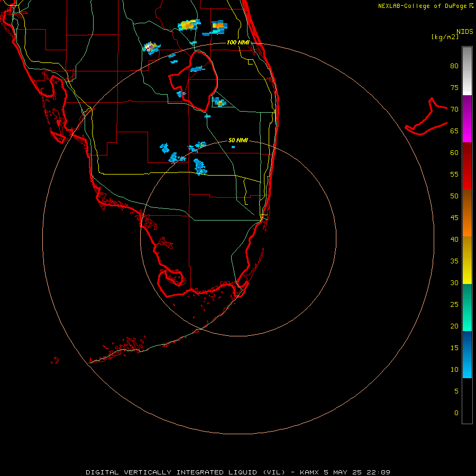This screenshot has height=476, width=476.
Task: Pick the magenta segment of the color bar
Action: (x=467, y=119)
